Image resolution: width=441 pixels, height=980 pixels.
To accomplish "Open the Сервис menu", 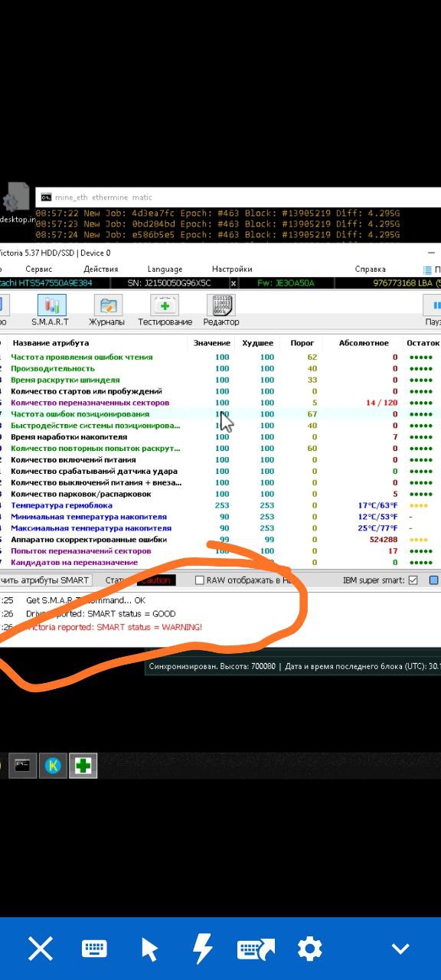I will coord(38,269).
